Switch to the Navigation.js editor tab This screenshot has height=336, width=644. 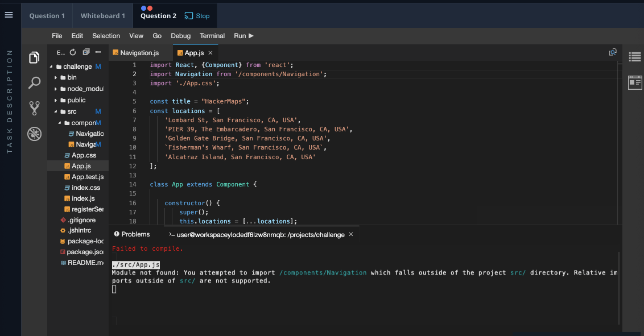click(x=139, y=52)
